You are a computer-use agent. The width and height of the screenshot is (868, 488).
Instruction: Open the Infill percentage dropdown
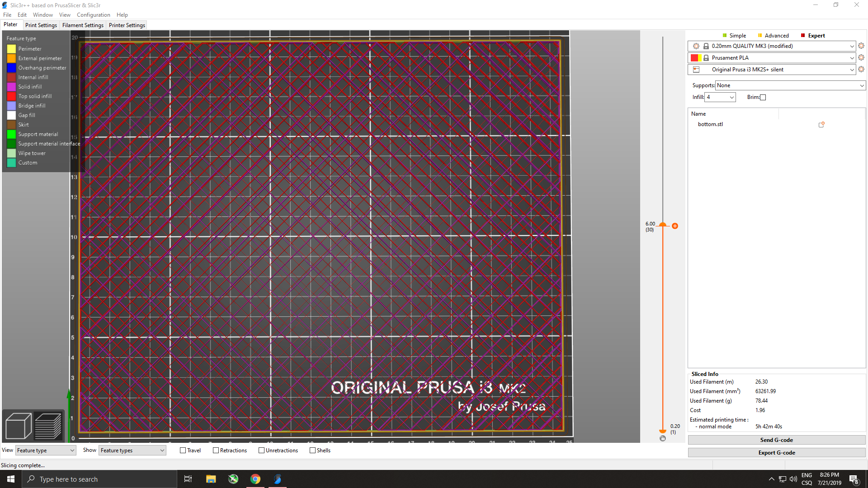(x=721, y=98)
